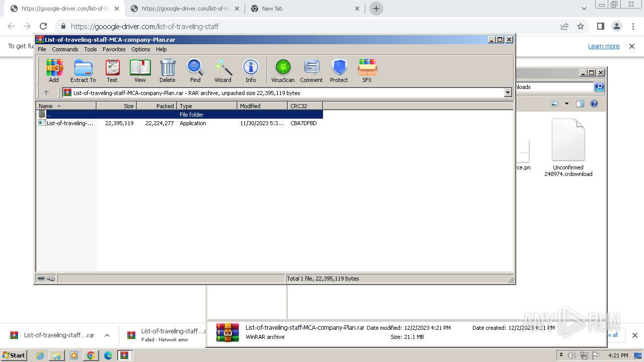Screen dimensions: 644x362
Task: Open the Find magnifier tool
Action: click(x=195, y=70)
